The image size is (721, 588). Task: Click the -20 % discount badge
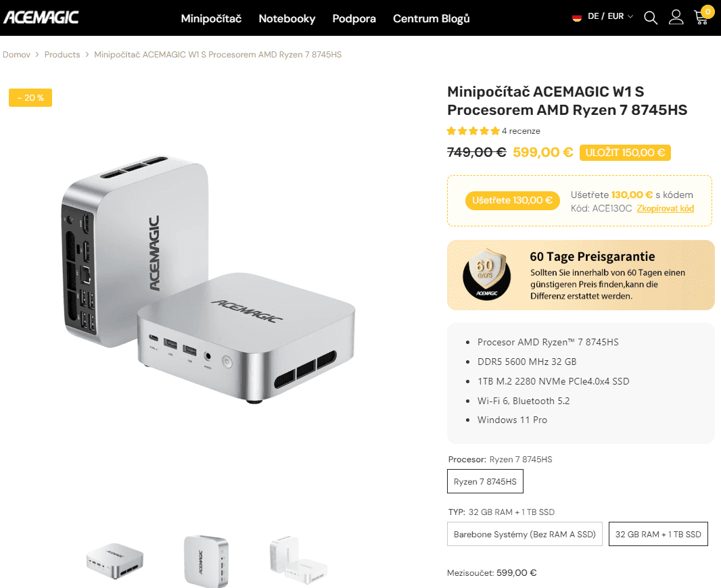point(30,97)
